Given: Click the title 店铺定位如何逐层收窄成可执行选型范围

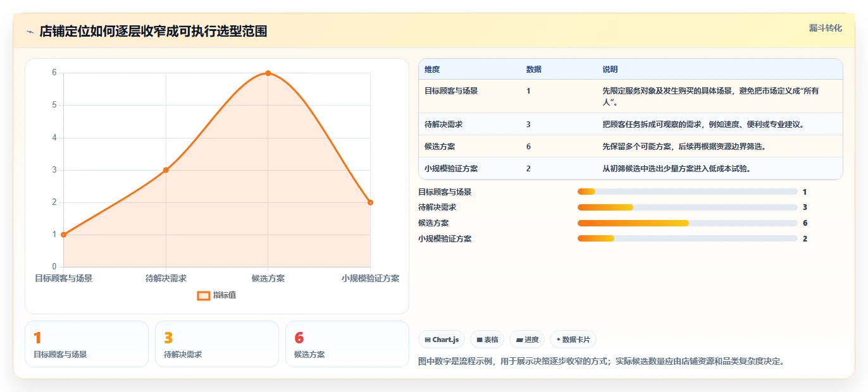Looking at the screenshot, I should pos(153,31).
